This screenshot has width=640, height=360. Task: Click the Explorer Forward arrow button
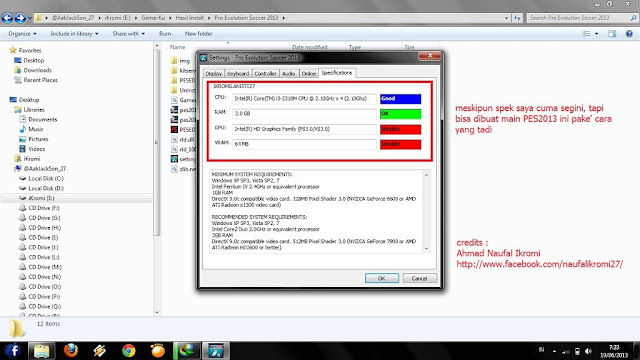tap(20, 18)
